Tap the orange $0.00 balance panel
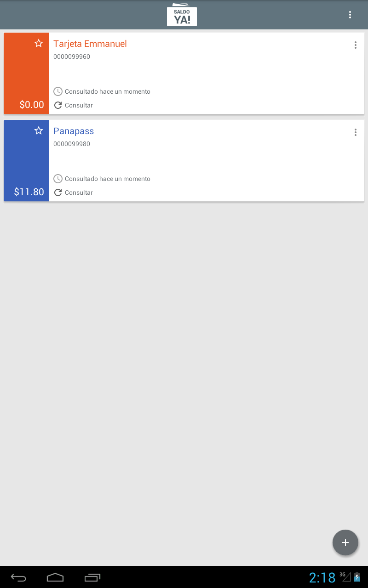Image resolution: width=368 pixels, height=588 pixels. (26, 73)
